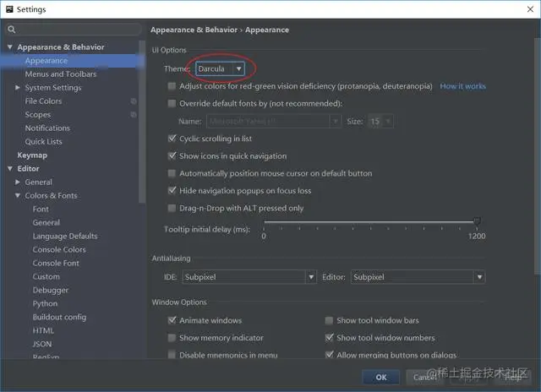Open Debugger color settings

click(51, 290)
